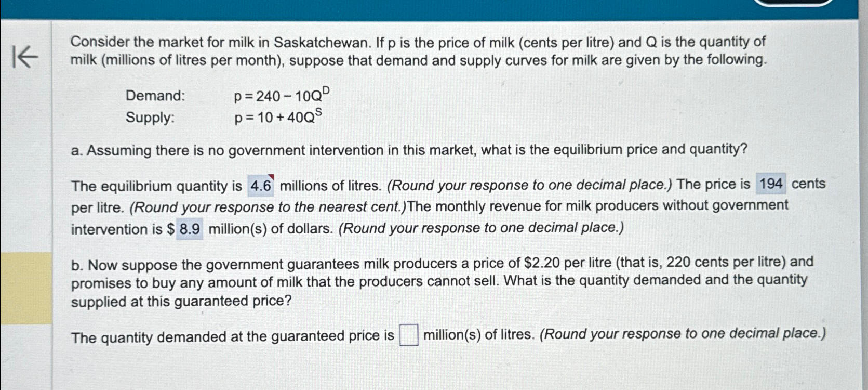Click the highlighted price answer 194
The image size is (868, 390).
click(771, 184)
